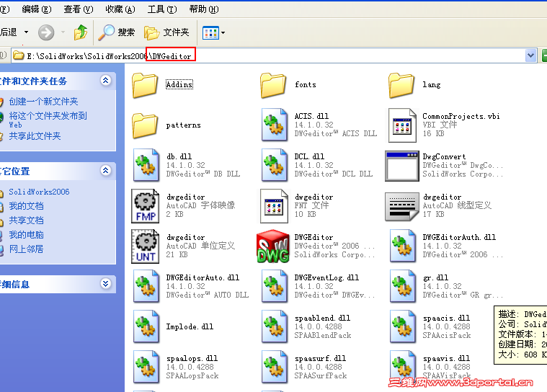This screenshot has height=392, width=547.
Task: Select the Addins folder name label
Action: 179,84
